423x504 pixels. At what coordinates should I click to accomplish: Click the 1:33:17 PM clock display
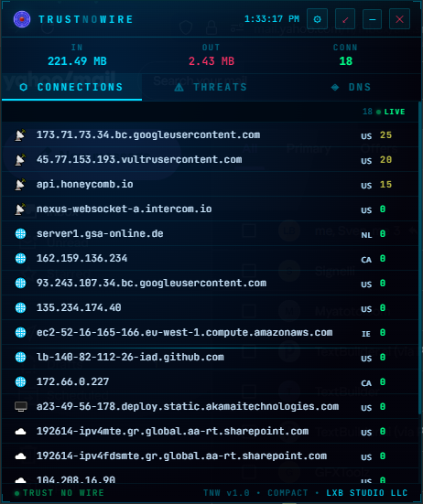point(272,19)
